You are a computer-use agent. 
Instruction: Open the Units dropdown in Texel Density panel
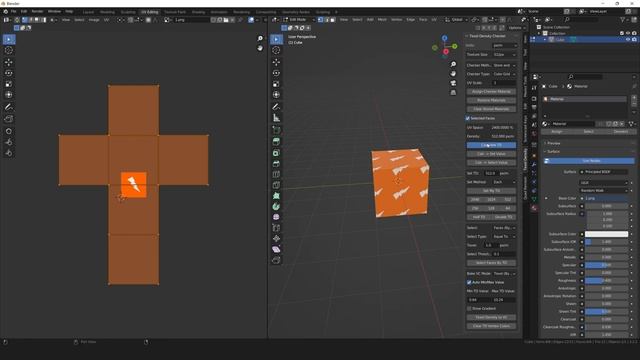[504, 45]
